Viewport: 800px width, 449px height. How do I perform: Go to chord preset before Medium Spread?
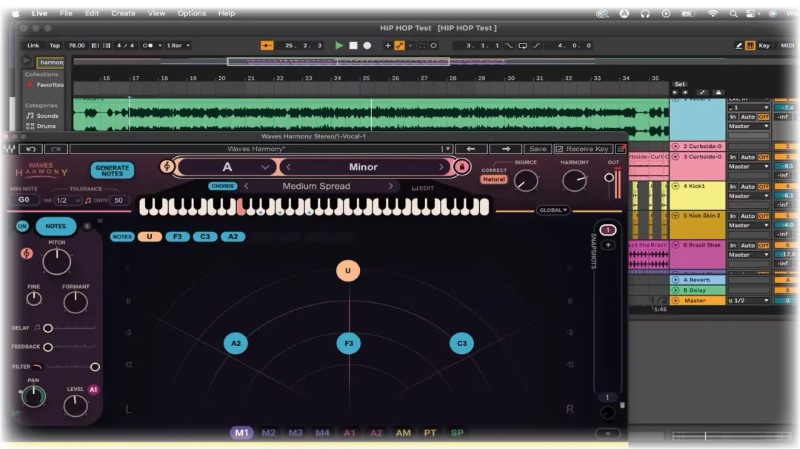[246, 186]
